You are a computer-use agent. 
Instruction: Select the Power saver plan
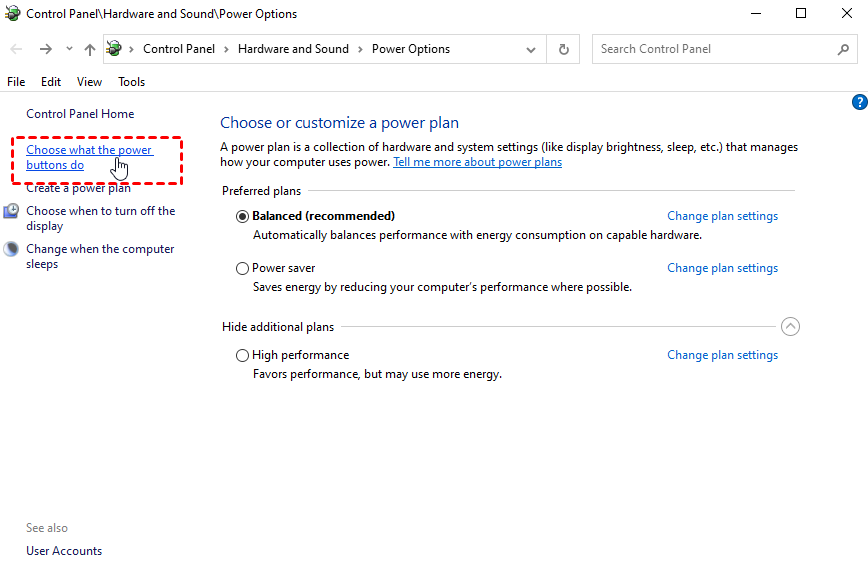click(242, 268)
